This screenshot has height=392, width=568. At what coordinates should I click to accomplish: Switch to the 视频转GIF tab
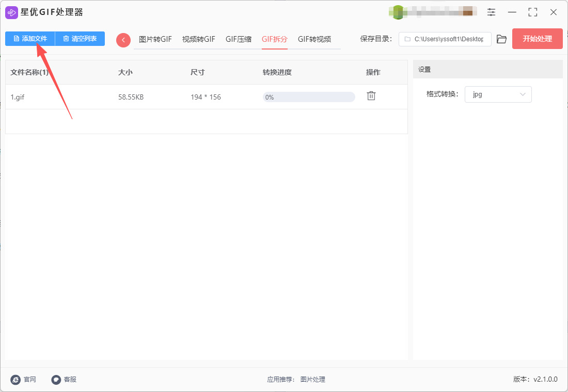[198, 39]
